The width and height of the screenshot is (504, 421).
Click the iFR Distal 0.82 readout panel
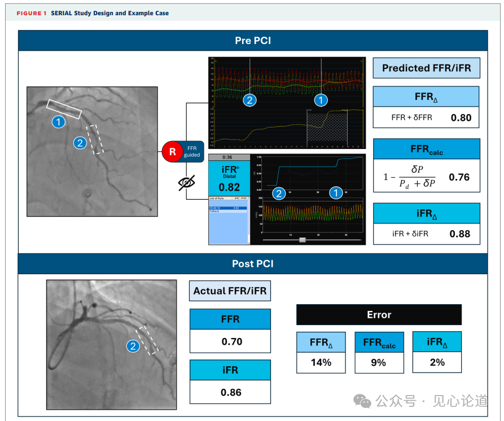228,179
